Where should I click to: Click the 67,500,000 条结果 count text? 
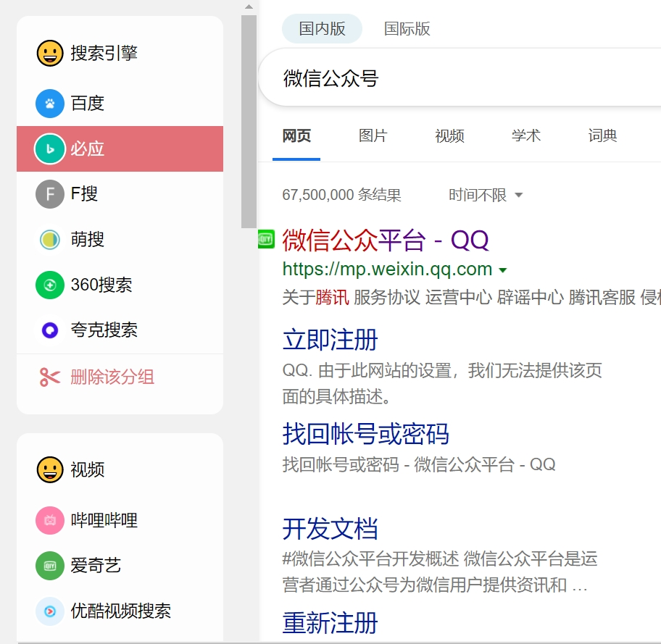tap(341, 195)
